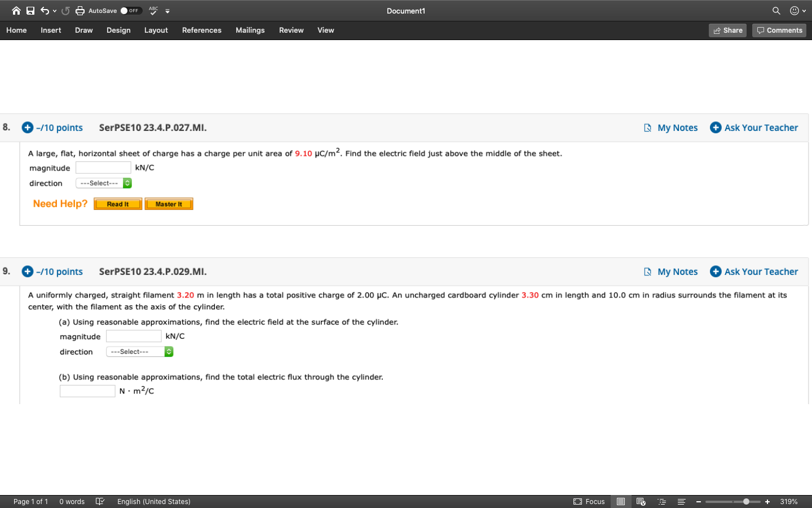Click the Home icon in title bar
Screen dimensions: 812x508
16,11
